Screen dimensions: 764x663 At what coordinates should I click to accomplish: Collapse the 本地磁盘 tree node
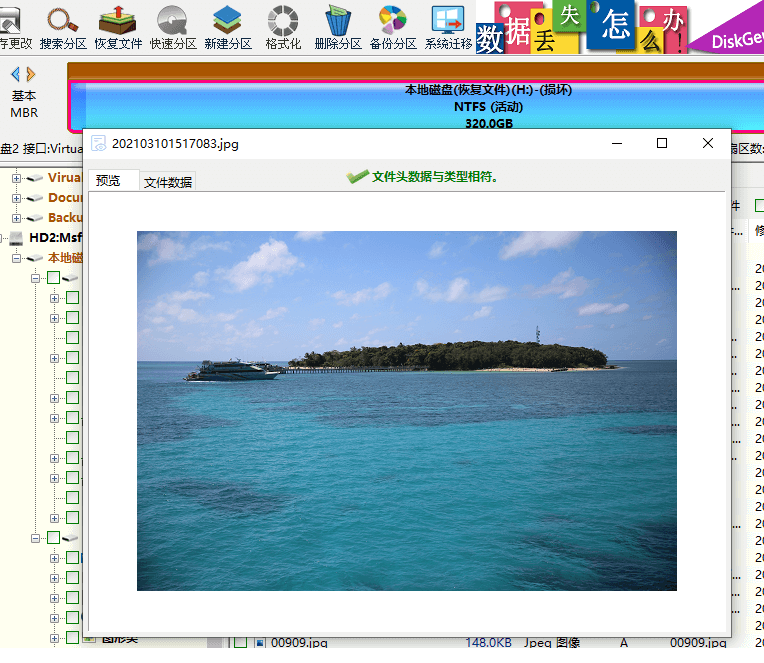click(x=17, y=258)
